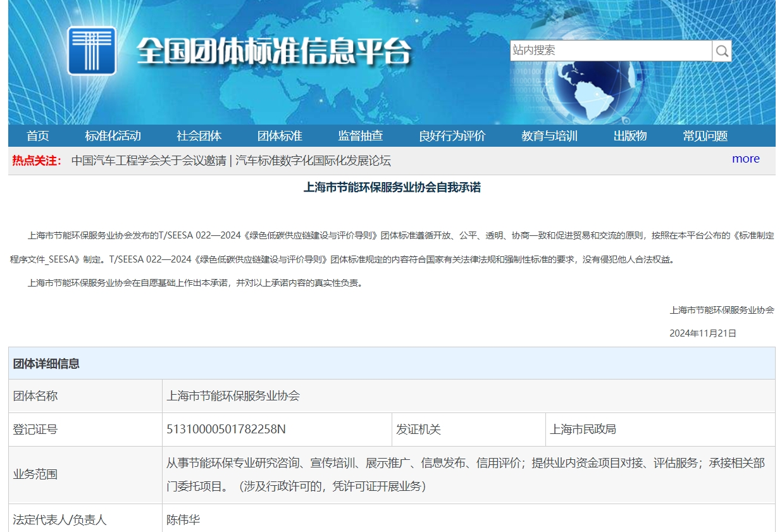
Task: Open the 常见问题 page
Action: tap(705, 136)
